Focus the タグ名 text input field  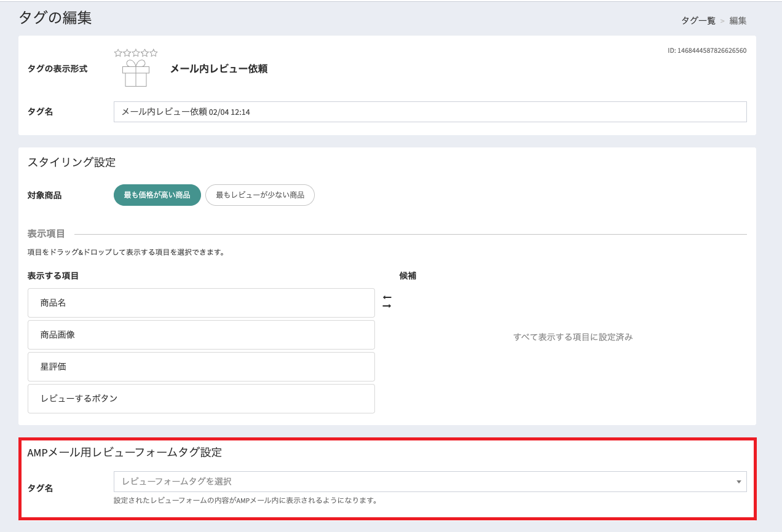[430, 112]
